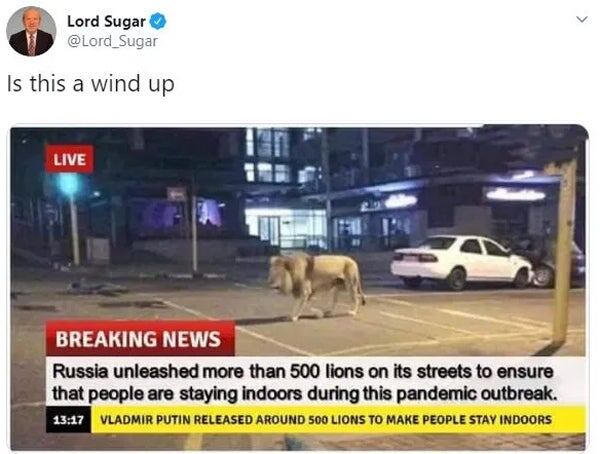Click the illuminated shop sign above the white car
This screenshot has height=454, width=600.
click(x=515, y=194)
